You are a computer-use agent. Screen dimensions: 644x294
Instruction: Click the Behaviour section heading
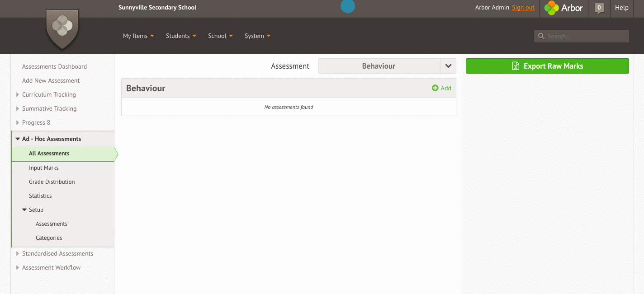(146, 88)
